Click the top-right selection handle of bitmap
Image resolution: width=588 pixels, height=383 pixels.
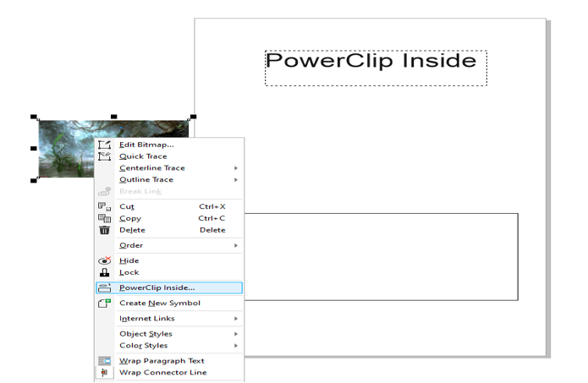click(194, 117)
